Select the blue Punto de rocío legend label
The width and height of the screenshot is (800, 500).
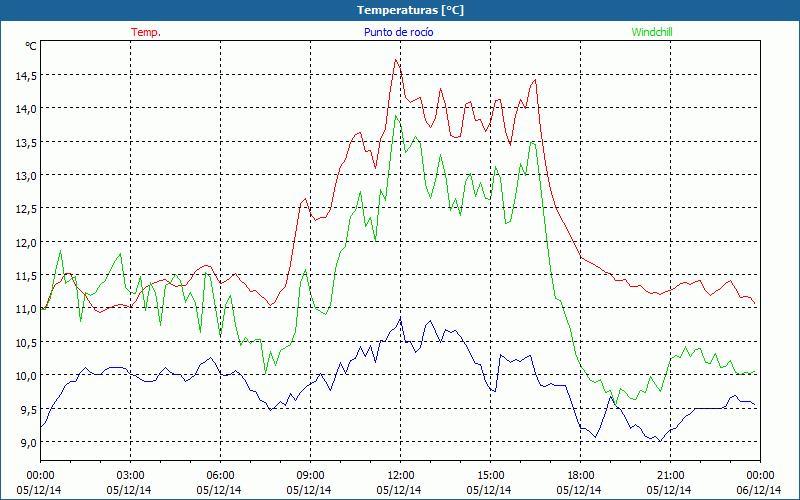398,32
